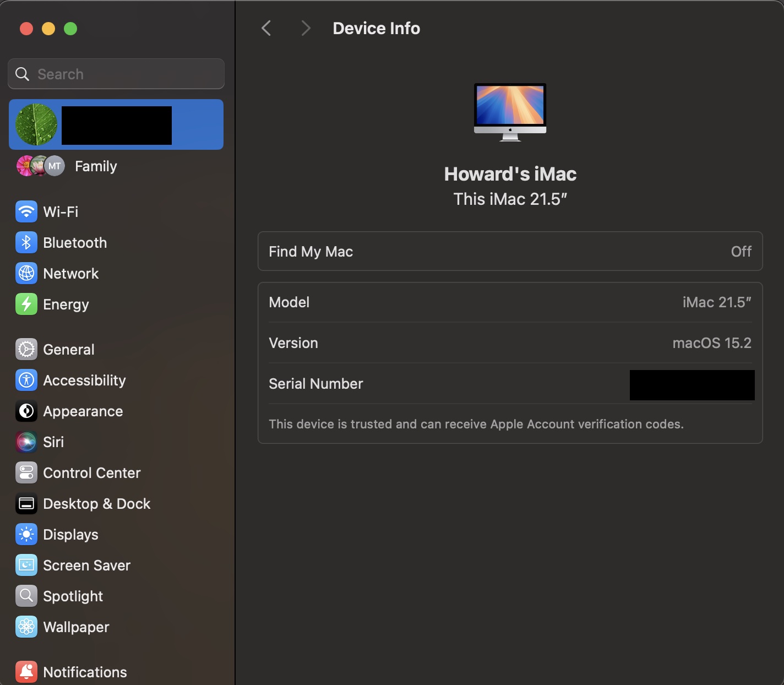
Task: Click the Displays sun icon
Action: (26, 534)
